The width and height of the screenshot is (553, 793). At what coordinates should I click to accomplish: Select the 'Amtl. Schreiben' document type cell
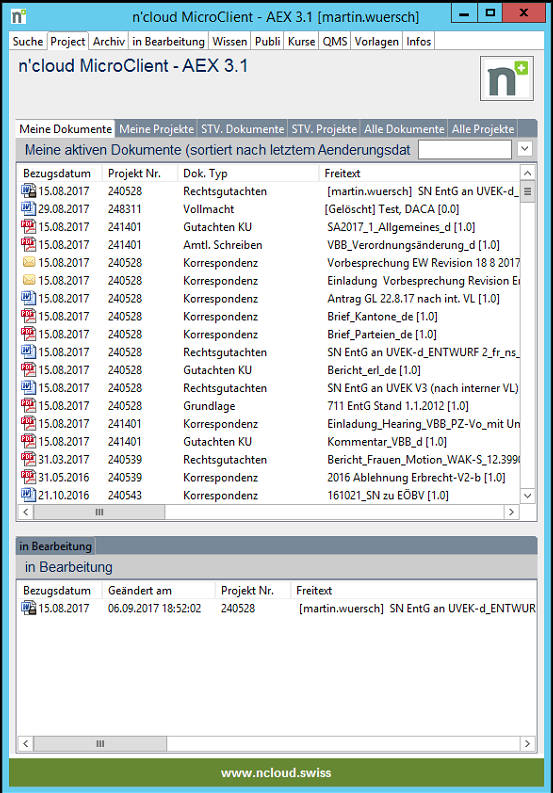[x=223, y=245]
